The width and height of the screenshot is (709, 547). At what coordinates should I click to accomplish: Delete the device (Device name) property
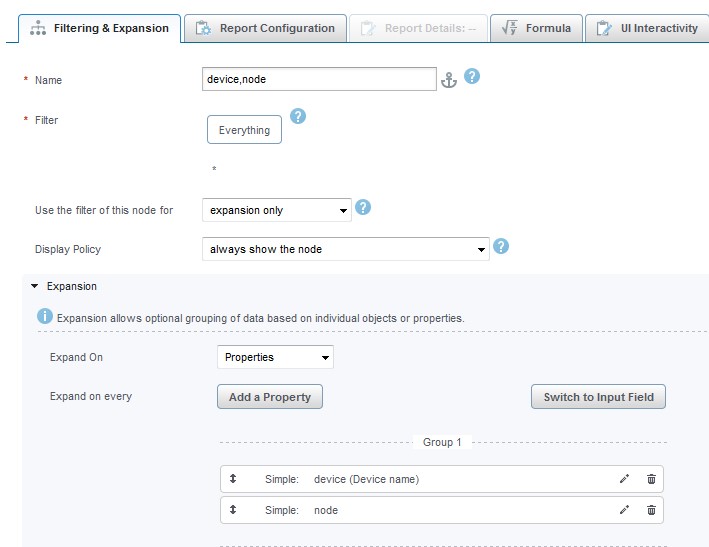pos(651,479)
